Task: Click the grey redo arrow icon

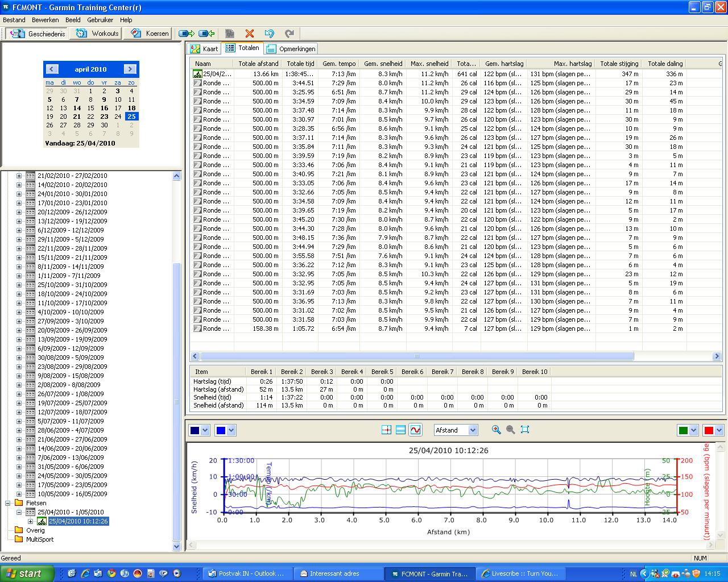Action: click(x=289, y=34)
